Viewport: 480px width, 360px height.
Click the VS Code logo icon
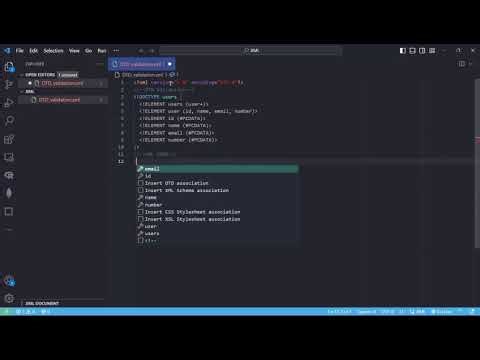7,51
